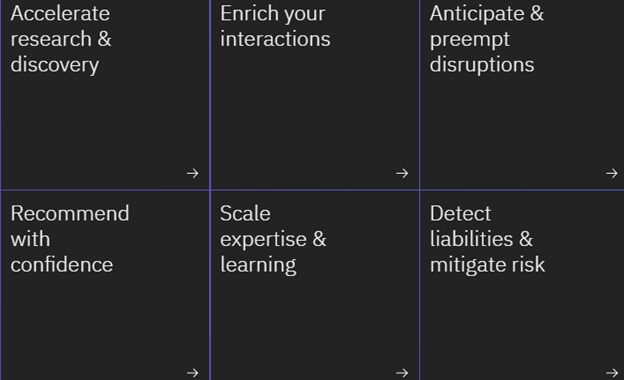The image size is (624, 380).
Task: Click the arrow on the Detect liabilities & mitigate risk tile
Action: click(612, 373)
